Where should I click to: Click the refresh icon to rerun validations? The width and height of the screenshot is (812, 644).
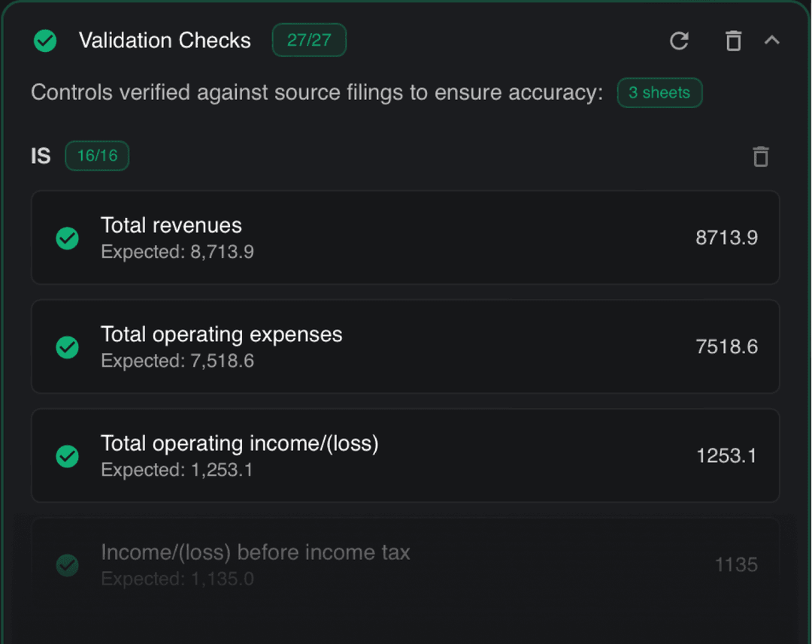pos(679,41)
